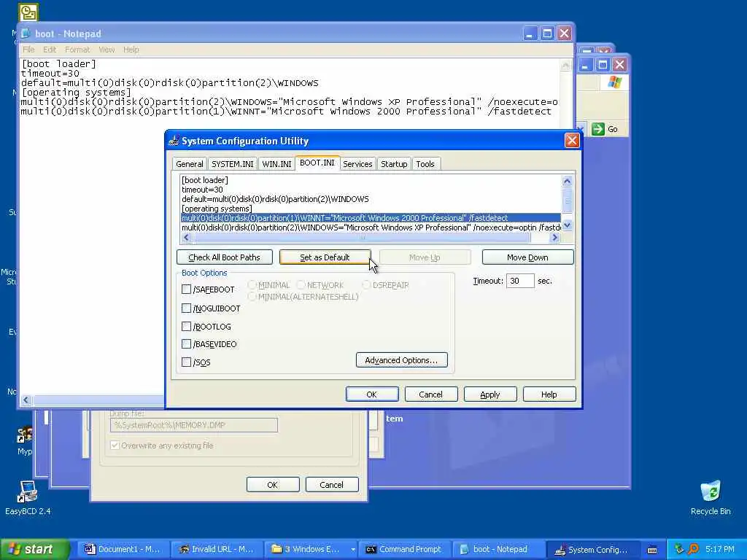Open Notepad Format menu

[77, 50]
